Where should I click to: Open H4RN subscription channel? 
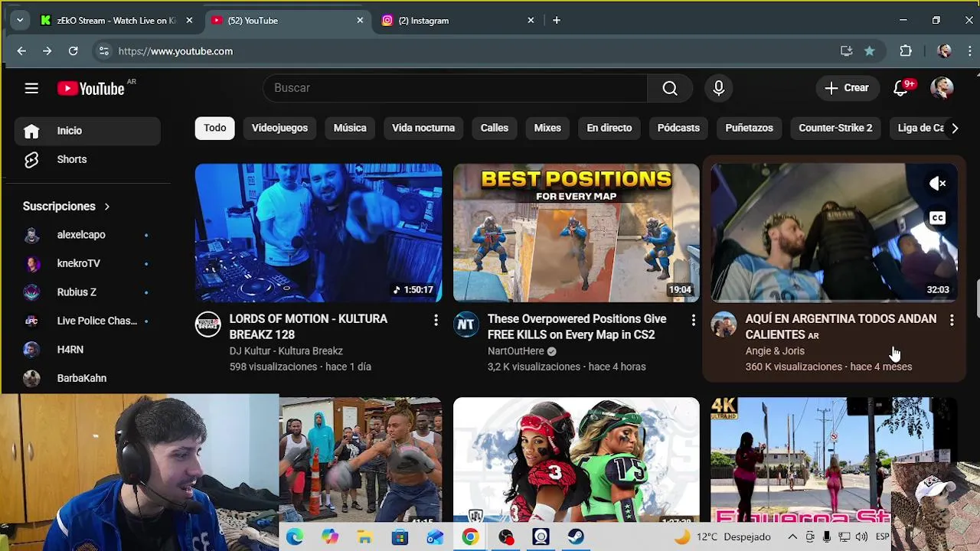(x=87, y=350)
